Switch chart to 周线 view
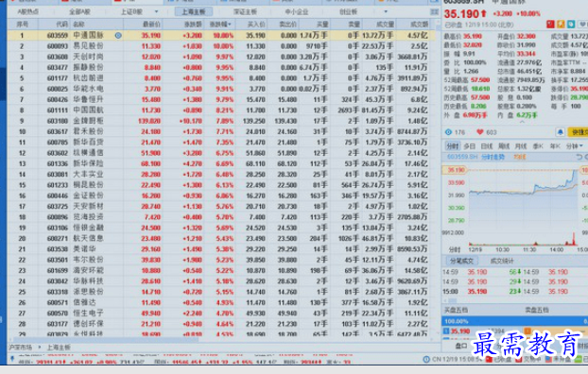This screenshot has width=588, height=374. [504, 146]
